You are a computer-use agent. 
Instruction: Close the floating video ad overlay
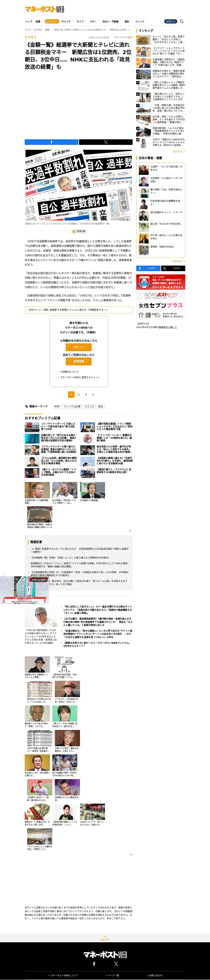pos(3,574)
